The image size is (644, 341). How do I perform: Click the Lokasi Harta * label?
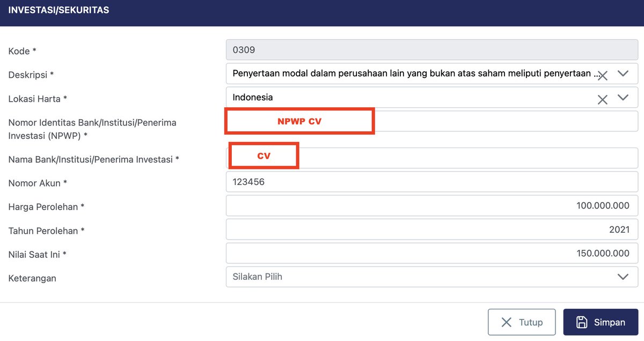click(x=38, y=99)
